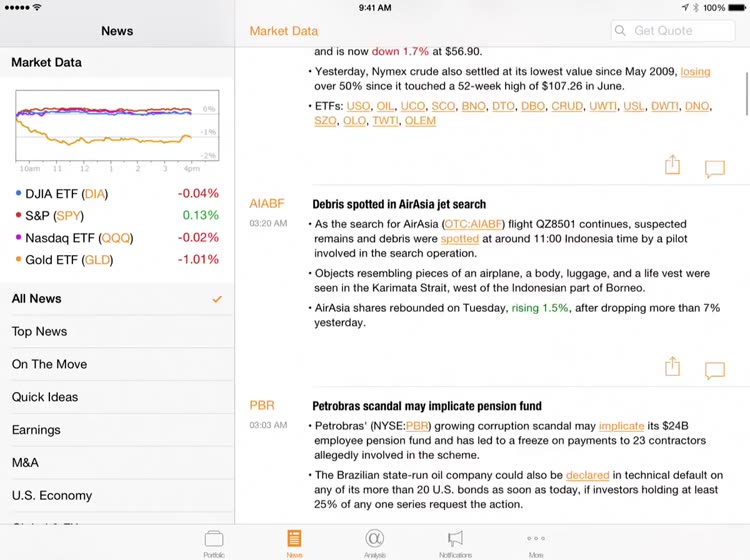Viewport: 750px width, 560px height.
Task: Tap the DJIA ETF -0.04% change value
Action: pyautogui.click(x=198, y=194)
